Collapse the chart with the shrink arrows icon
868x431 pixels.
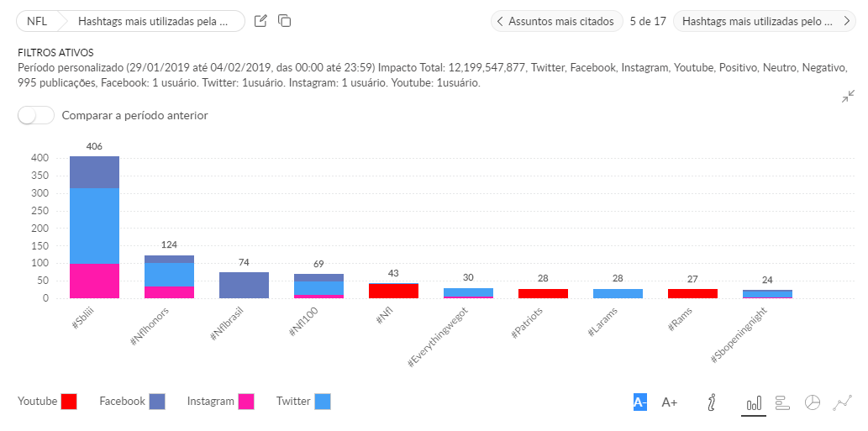848,97
